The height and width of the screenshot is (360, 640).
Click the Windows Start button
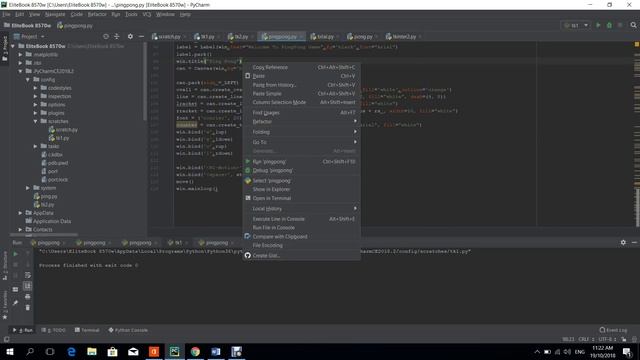pos(9,351)
